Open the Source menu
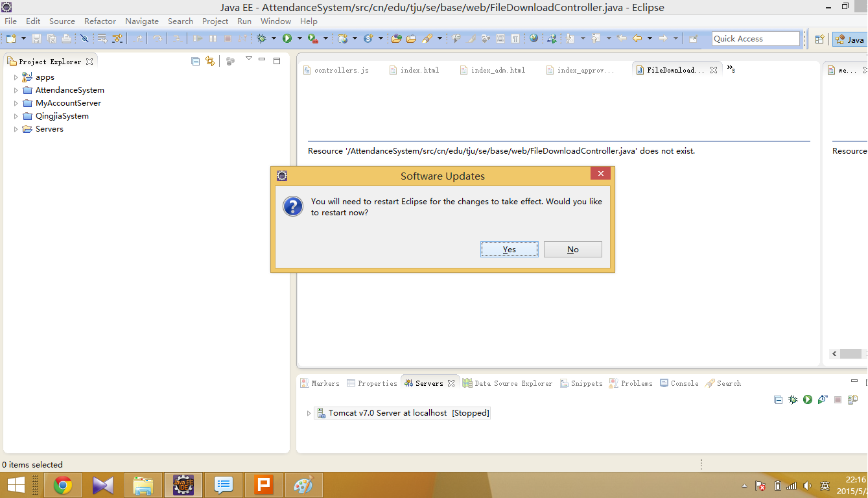The width and height of the screenshot is (868, 498). [x=62, y=21]
